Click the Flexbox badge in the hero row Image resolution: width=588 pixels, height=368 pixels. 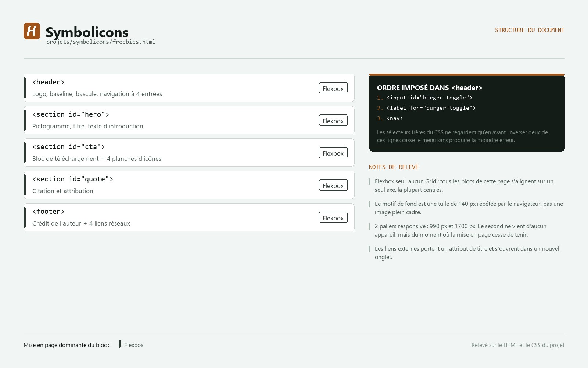(x=333, y=121)
